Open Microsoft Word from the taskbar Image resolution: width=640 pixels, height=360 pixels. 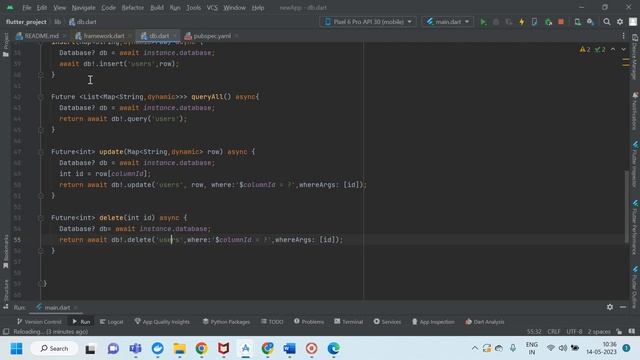click(x=289, y=349)
